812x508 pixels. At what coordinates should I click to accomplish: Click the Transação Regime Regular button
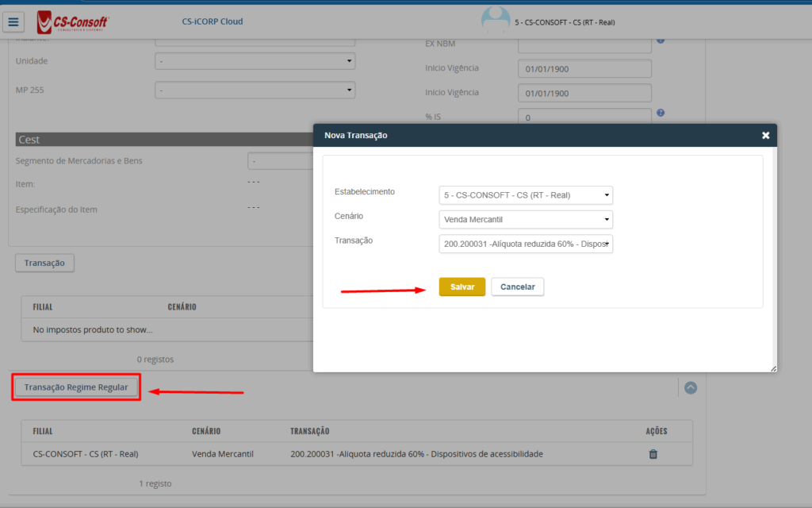pos(76,387)
